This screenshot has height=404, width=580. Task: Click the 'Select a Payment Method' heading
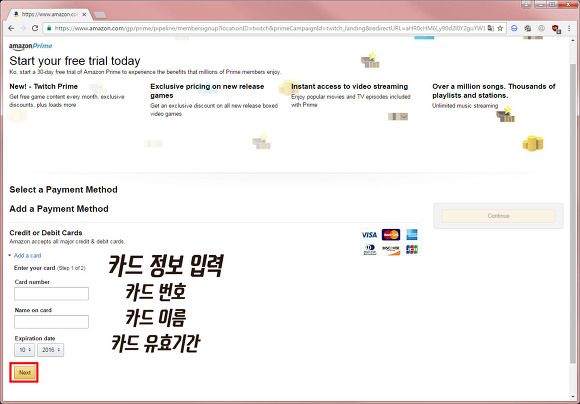[x=63, y=190]
